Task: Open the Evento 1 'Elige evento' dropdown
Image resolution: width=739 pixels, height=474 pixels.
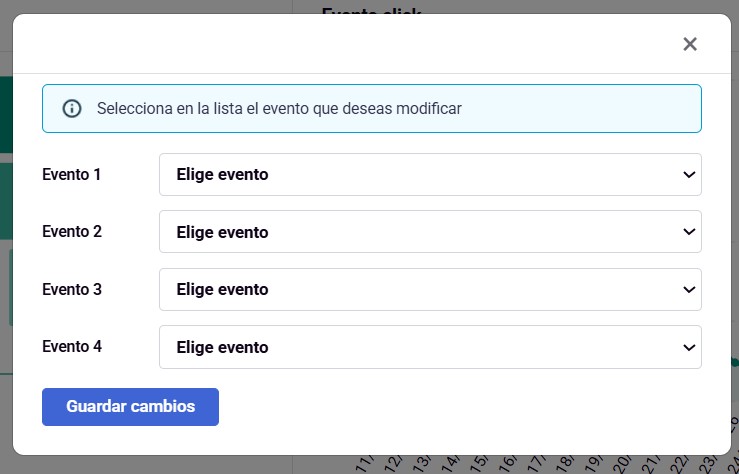Action: (x=430, y=174)
